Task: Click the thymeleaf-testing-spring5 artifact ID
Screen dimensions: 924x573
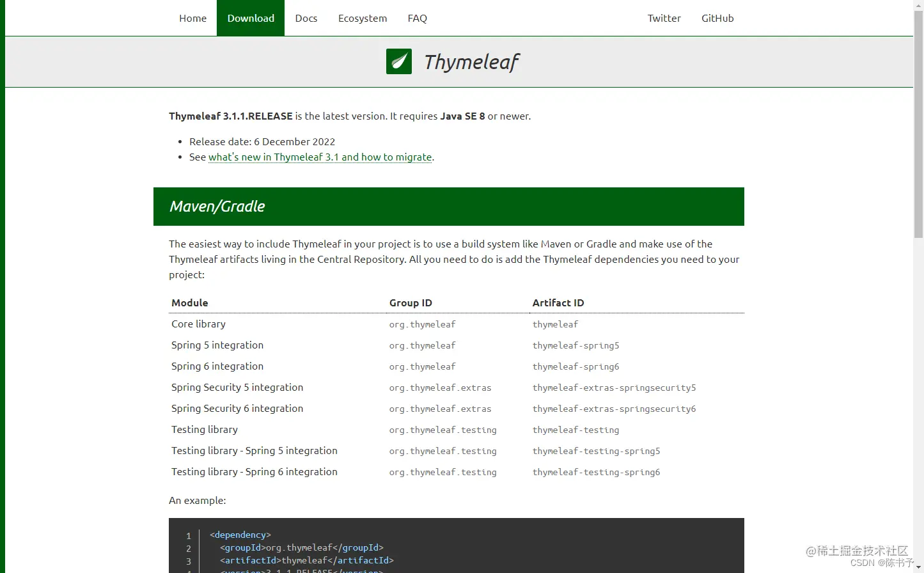Action: pos(596,451)
